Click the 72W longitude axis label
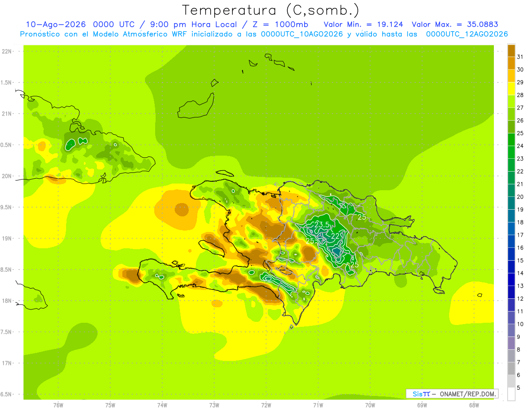532x411 pixels. click(x=266, y=405)
